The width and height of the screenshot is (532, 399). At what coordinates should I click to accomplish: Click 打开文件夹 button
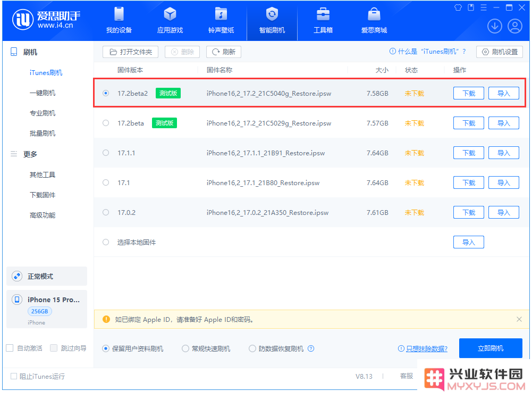130,52
